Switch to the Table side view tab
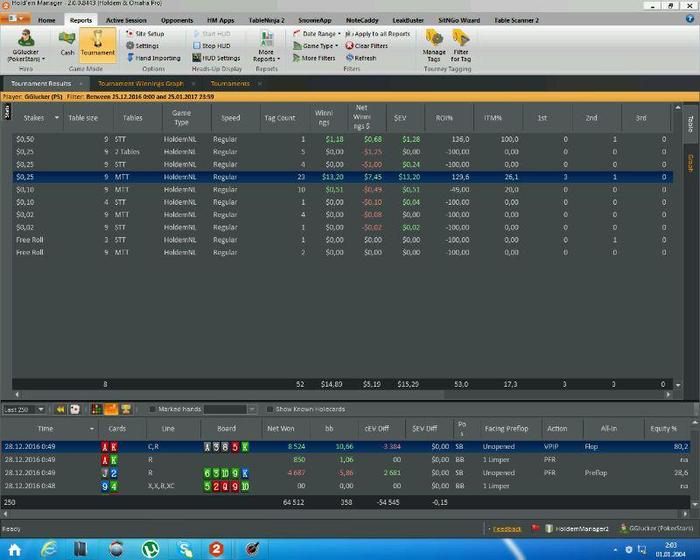Screen dimensions: 700x560 (690, 124)
